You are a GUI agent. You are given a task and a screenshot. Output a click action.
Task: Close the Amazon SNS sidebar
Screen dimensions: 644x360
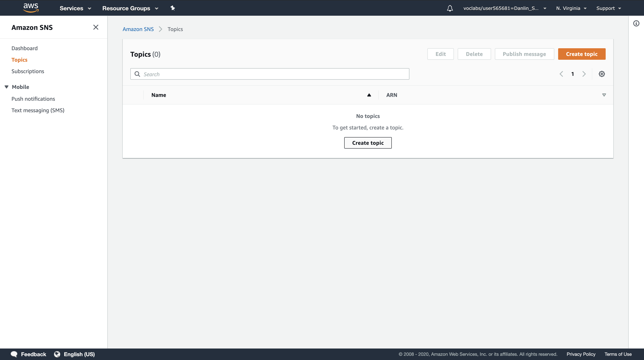click(96, 27)
